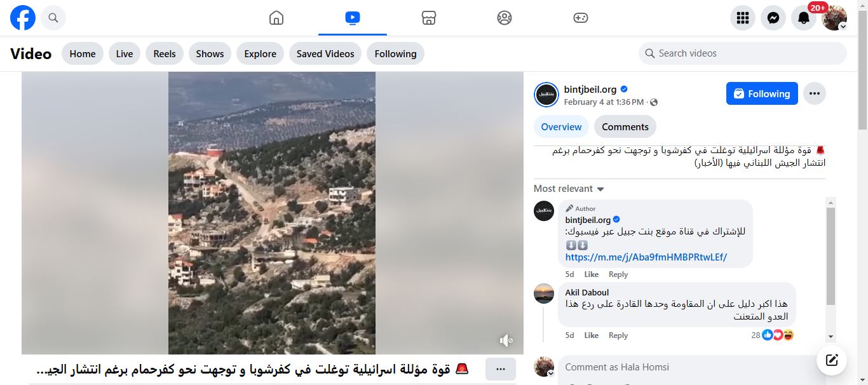Open the Messenger icon

[773, 18]
